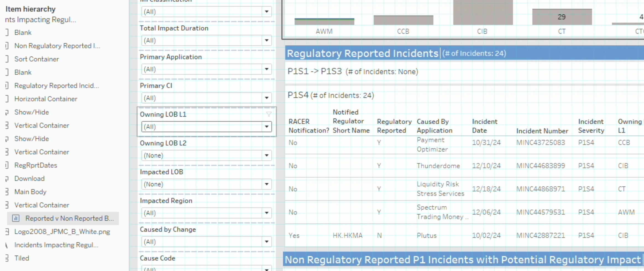Click the filter icon beside Owning LOB L1
The width and height of the screenshot is (644, 271).
(269, 114)
